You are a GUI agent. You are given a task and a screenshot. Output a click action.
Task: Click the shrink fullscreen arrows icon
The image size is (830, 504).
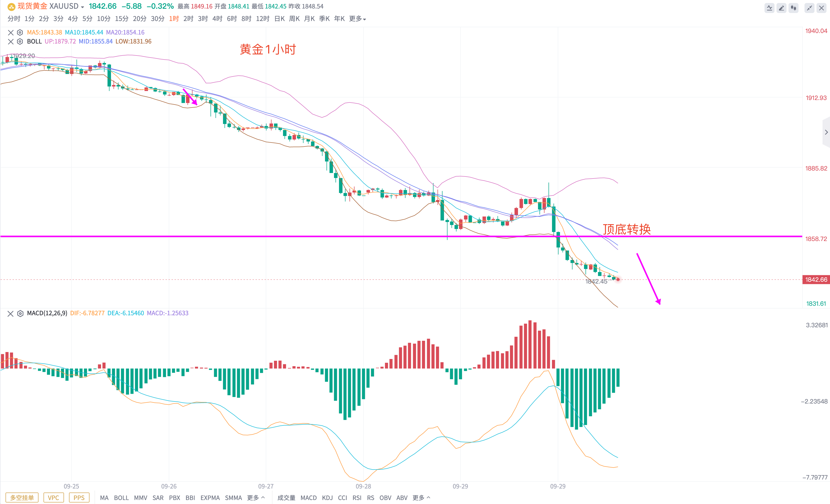pyautogui.click(x=809, y=8)
